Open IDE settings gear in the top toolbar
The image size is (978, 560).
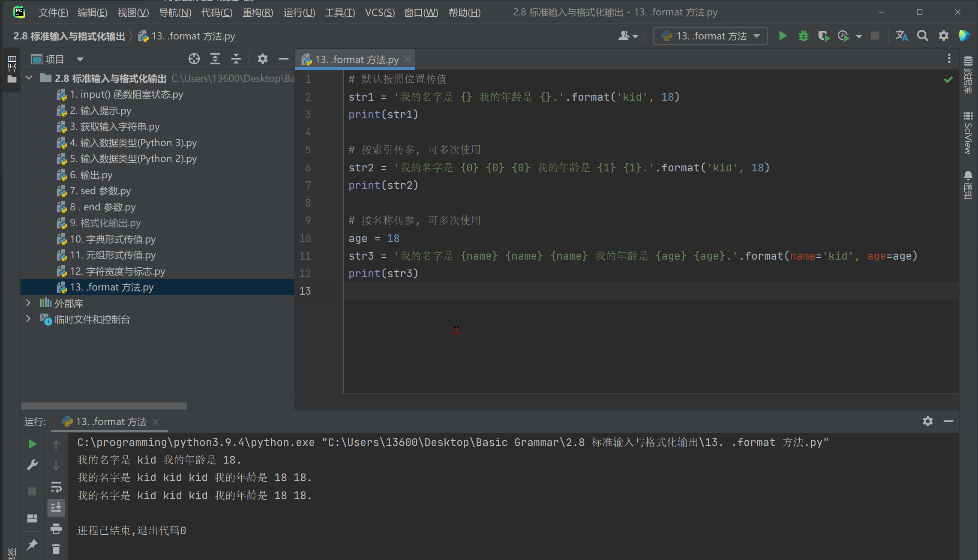coord(944,36)
